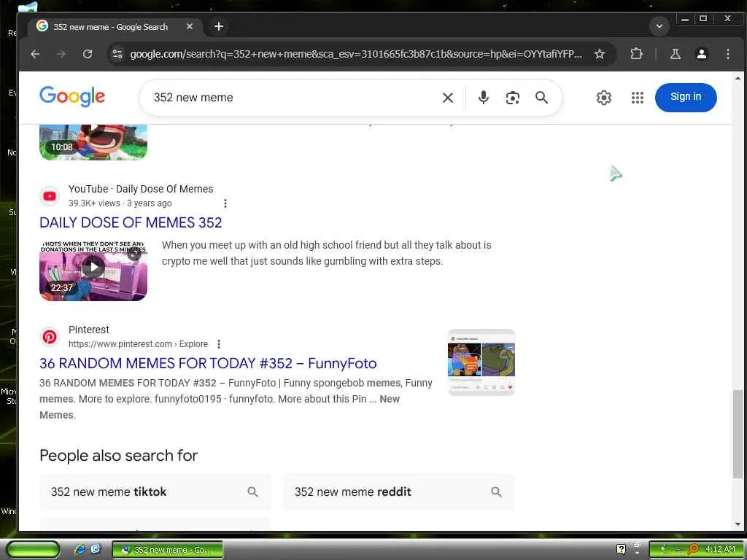Click the scrollbar up arrow
This screenshot has width=747, height=560.
tap(738, 77)
